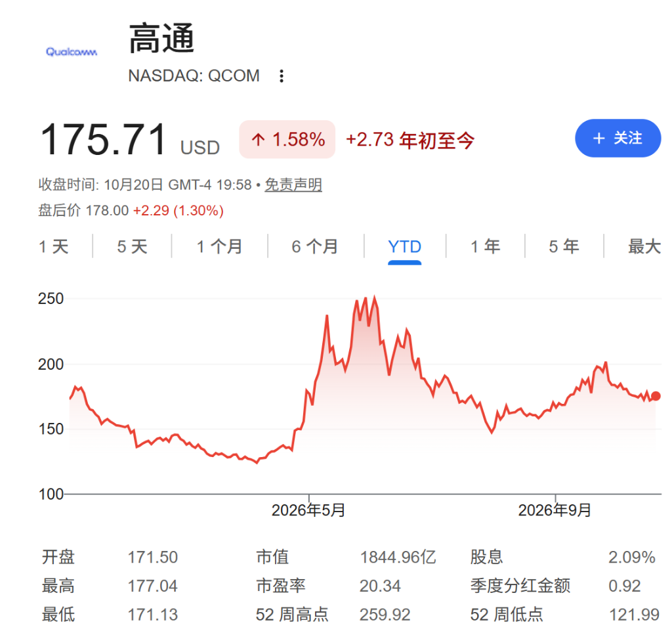This screenshot has width=672, height=635.
Task: Click the 2026年9月 axis label
Action: coord(555,510)
